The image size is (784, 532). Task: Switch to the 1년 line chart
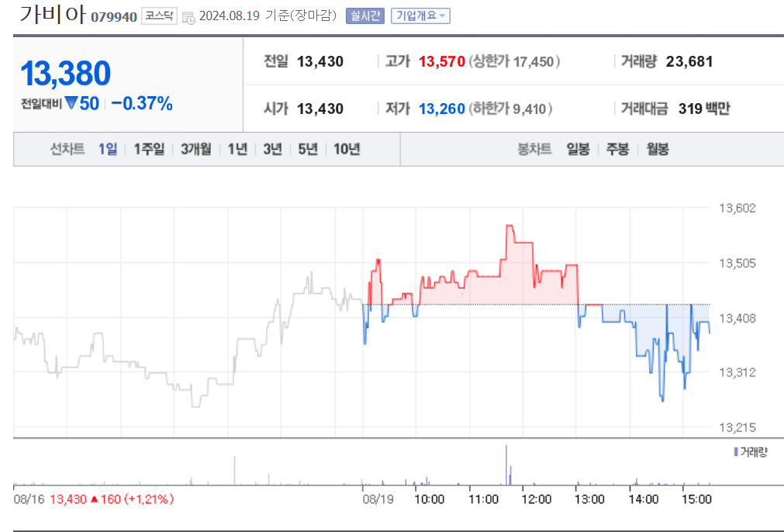[237, 149]
